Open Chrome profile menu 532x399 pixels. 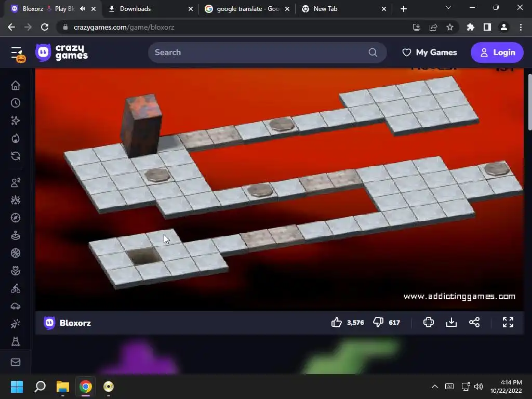click(x=503, y=27)
